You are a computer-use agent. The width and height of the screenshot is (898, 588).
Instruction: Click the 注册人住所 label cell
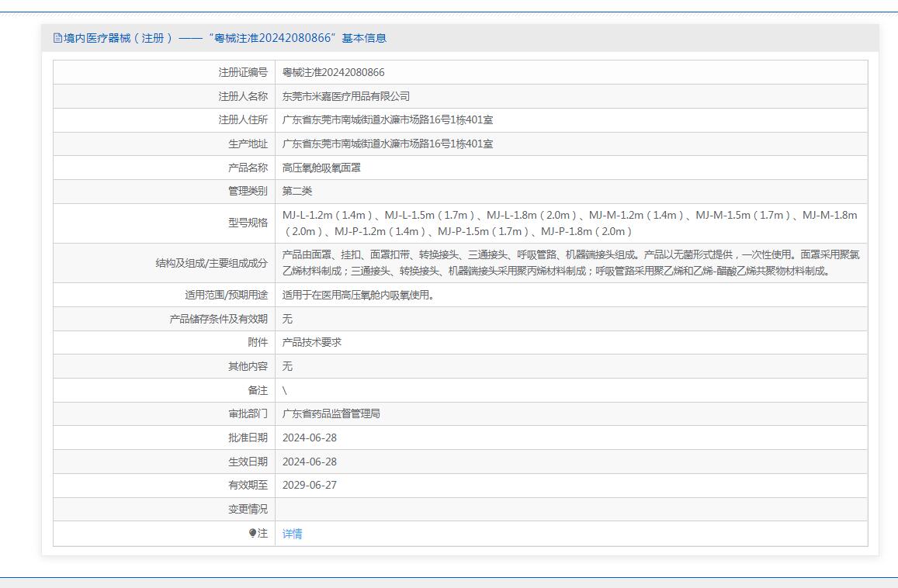coord(165,119)
